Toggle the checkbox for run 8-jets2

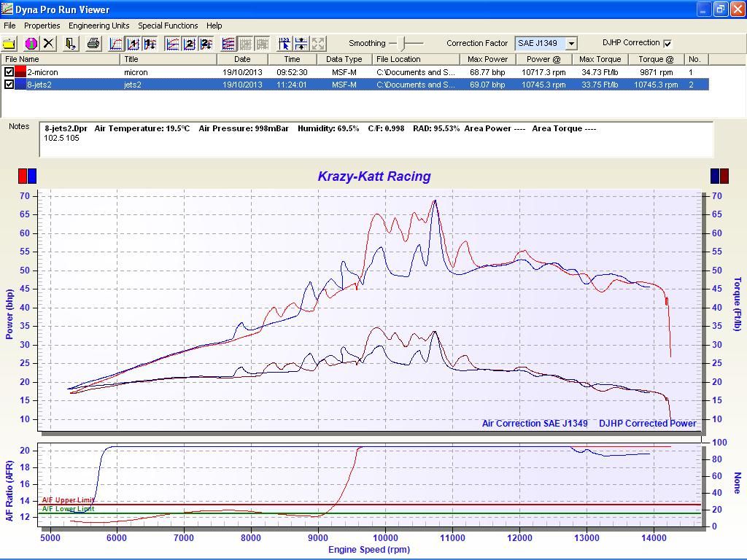click(x=9, y=85)
